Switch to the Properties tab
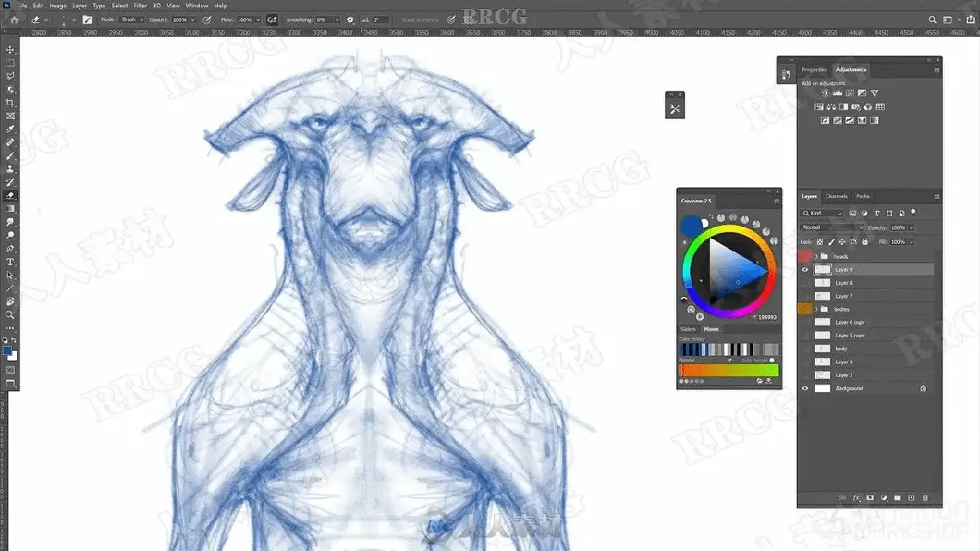The height and width of the screenshot is (551, 980). 814,69
